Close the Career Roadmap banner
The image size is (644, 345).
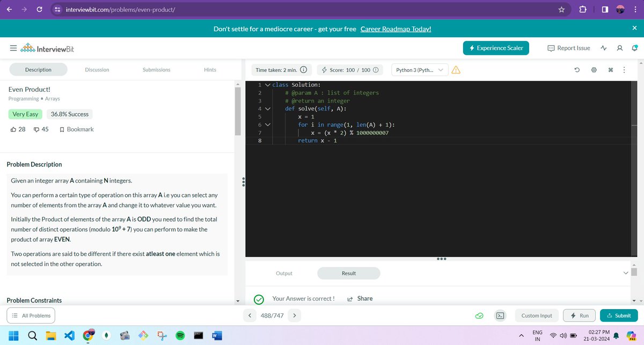(634, 28)
